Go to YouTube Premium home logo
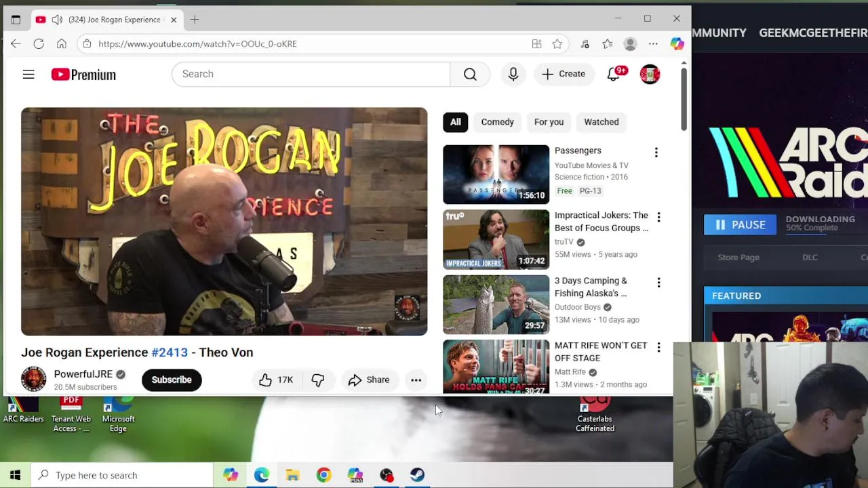 [83, 75]
